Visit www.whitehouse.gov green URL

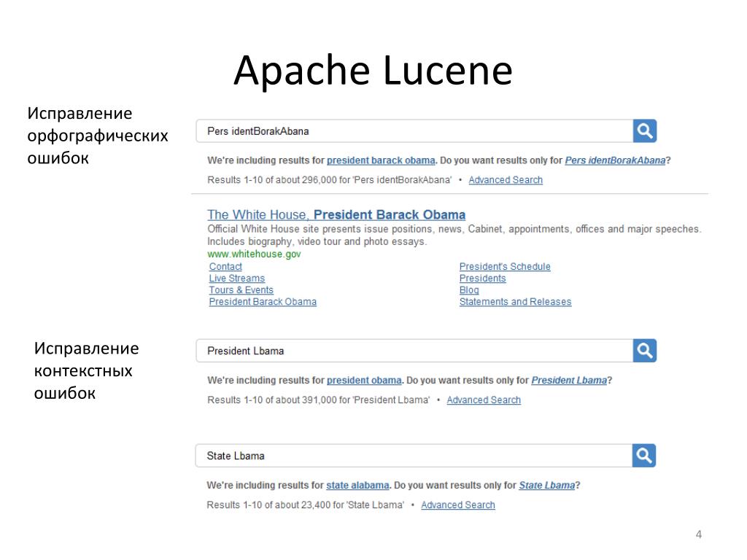[254, 254]
